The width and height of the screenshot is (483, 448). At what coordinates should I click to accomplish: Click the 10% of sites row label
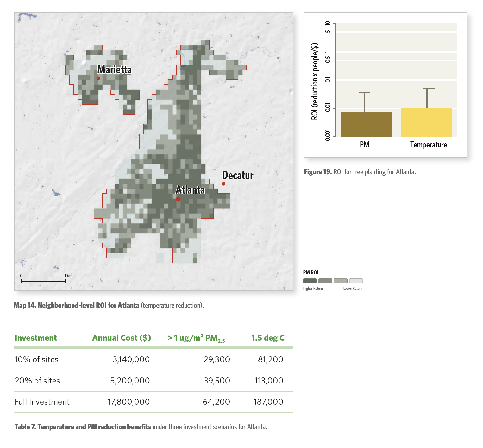pos(37,359)
